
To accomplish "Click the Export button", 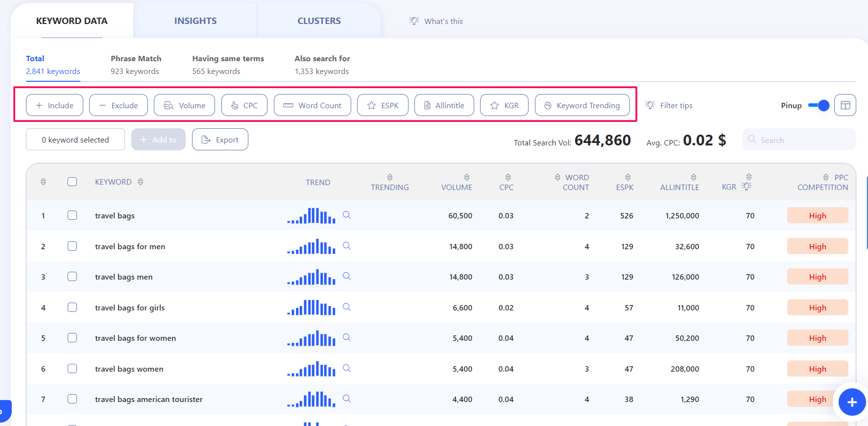I will (220, 140).
